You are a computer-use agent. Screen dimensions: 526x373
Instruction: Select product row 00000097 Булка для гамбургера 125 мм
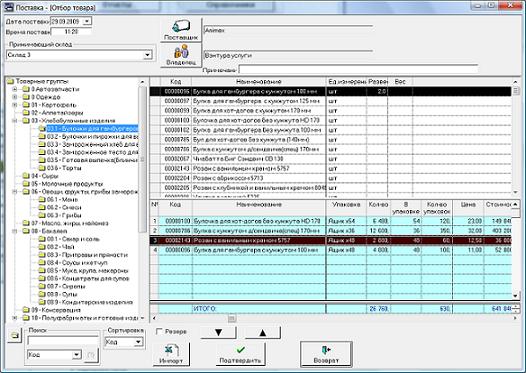coord(330,101)
